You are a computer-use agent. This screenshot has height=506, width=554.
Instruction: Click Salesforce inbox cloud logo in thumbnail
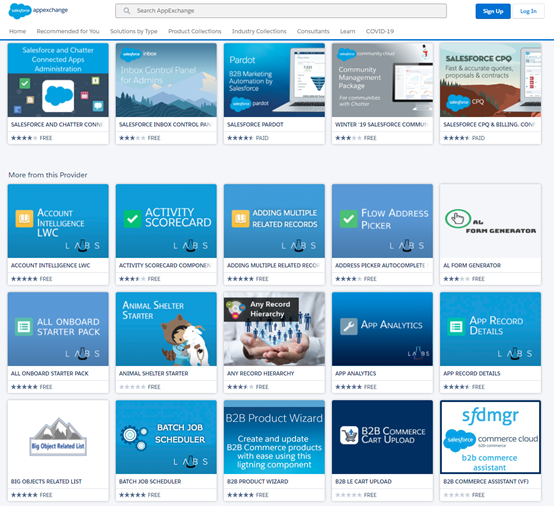pos(131,54)
